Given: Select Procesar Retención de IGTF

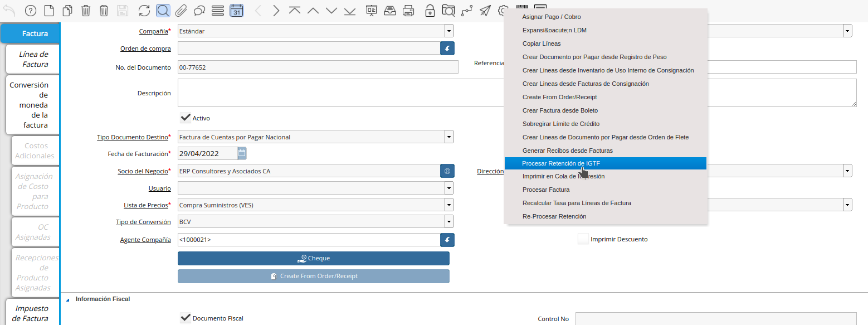Looking at the screenshot, I should point(606,163).
